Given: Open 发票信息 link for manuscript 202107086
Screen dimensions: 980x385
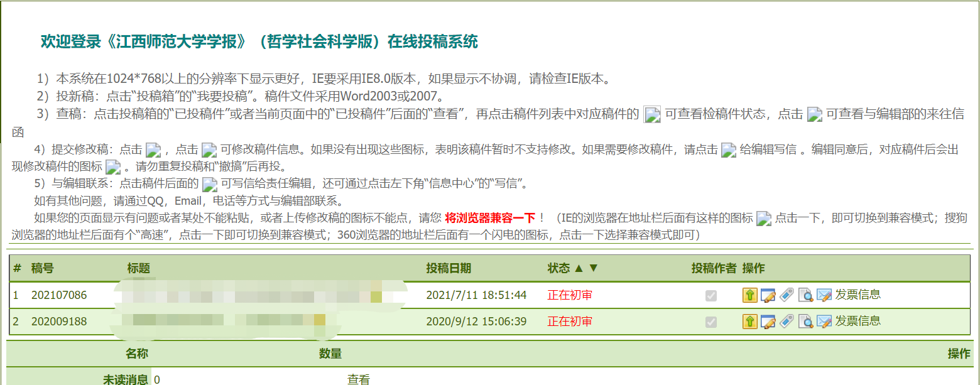Looking at the screenshot, I should tap(857, 295).
